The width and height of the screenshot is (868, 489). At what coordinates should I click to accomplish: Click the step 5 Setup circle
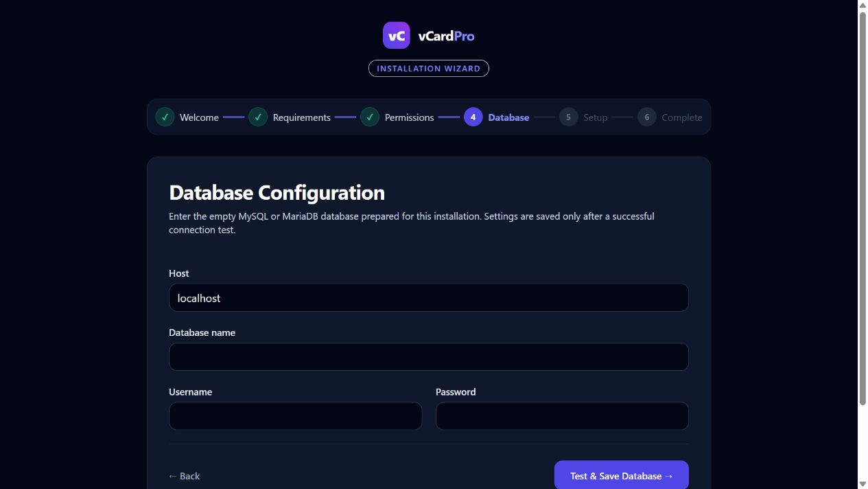point(568,117)
